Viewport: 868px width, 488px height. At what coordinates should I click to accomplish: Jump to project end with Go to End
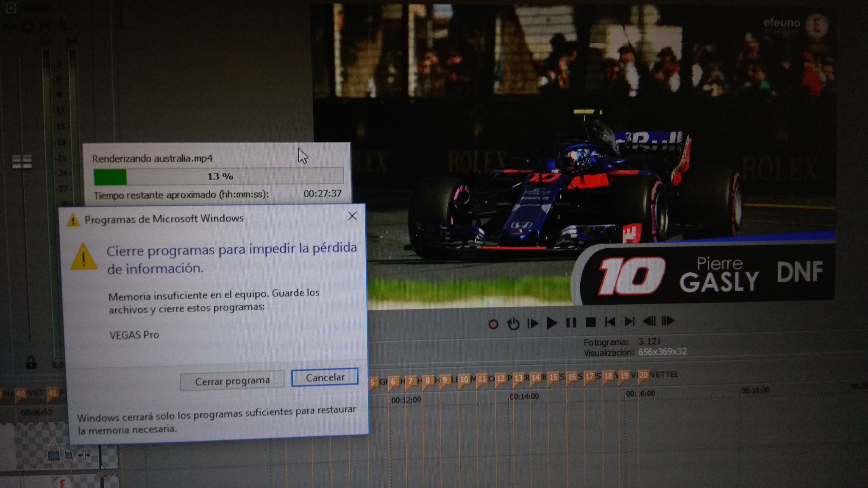[x=629, y=322]
